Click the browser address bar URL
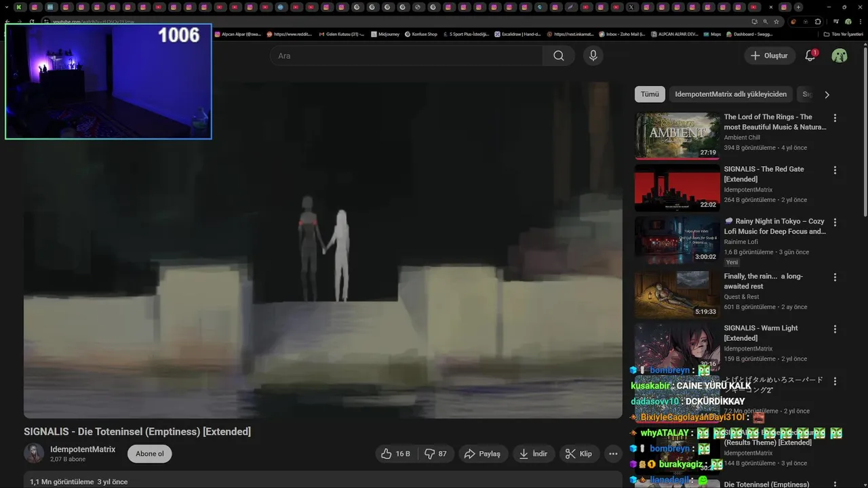 tap(94, 22)
